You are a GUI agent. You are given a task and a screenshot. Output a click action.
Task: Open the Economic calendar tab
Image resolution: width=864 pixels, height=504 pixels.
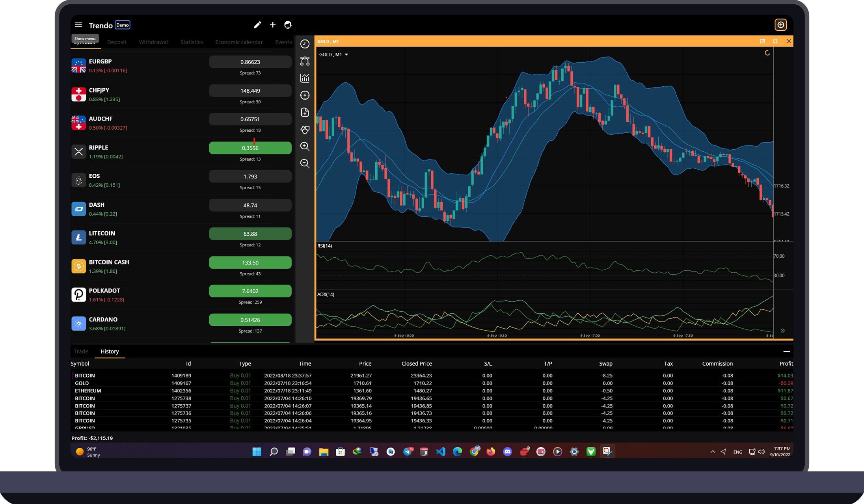[x=239, y=42]
